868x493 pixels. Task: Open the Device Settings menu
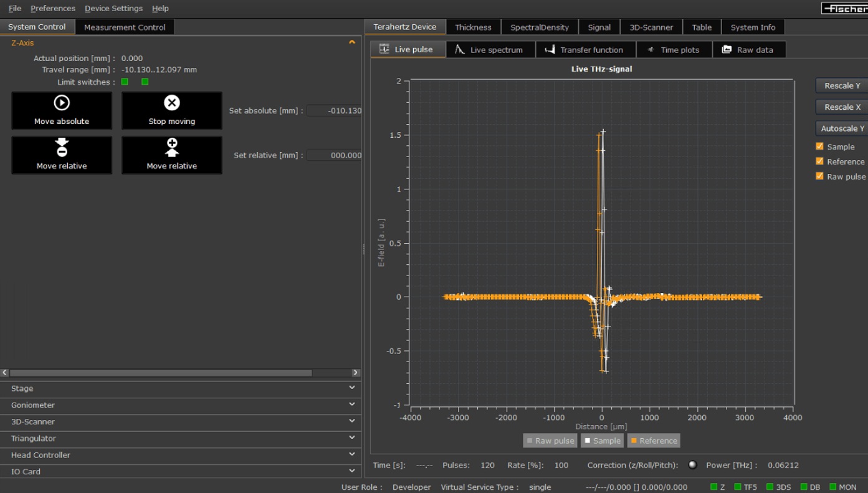tap(113, 8)
